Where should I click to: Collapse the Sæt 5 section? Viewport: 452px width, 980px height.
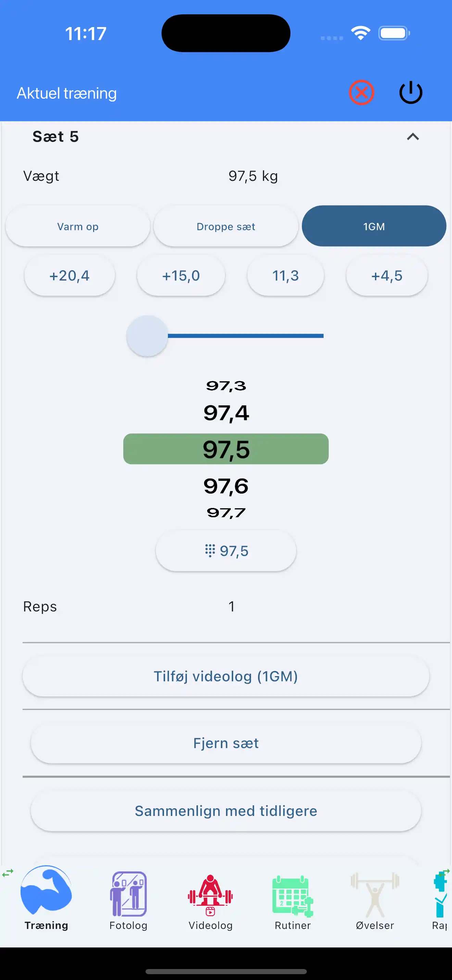click(x=413, y=137)
